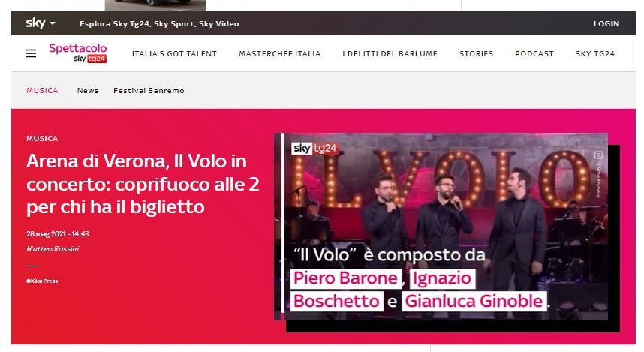Open the Festival Sanremo tab
644x352 pixels.
click(149, 90)
